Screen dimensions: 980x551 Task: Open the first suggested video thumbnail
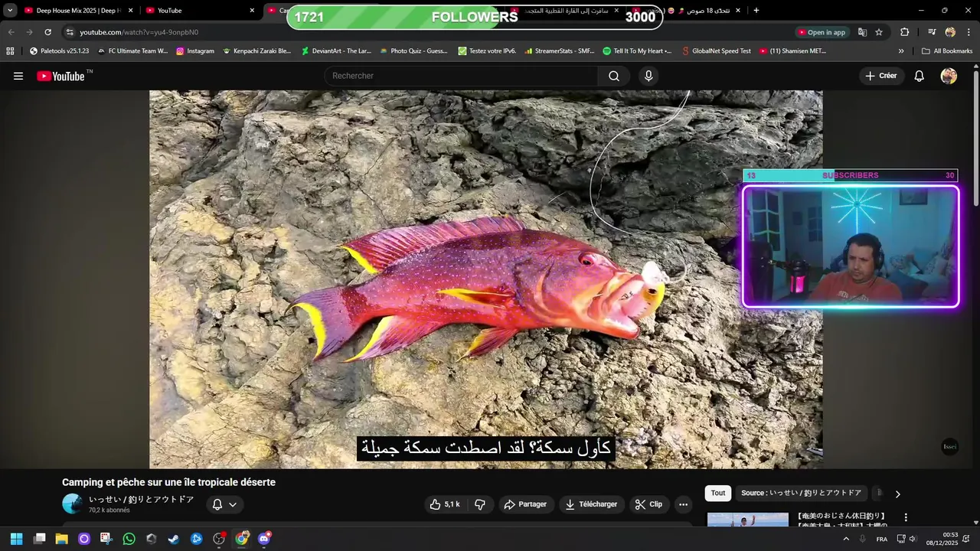(x=747, y=520)
